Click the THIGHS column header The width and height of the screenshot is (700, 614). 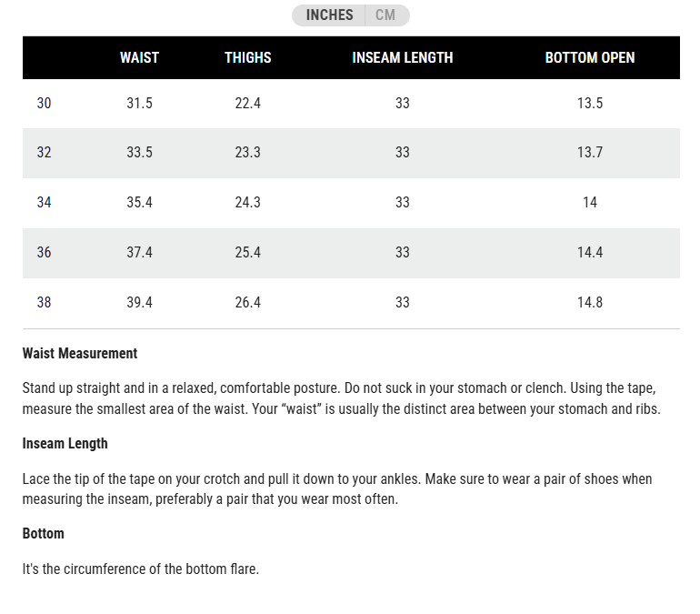(248, 57)
